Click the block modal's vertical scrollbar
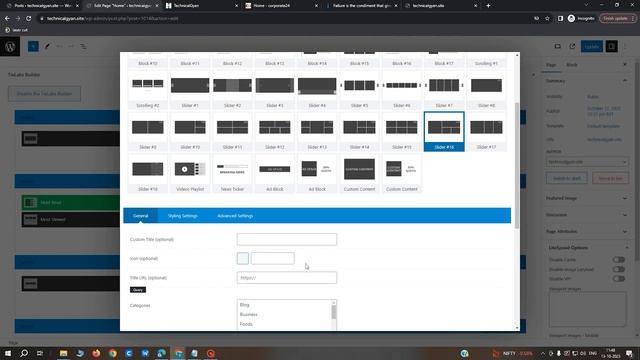Screen dimensions: 640x360 pos(517,165)
